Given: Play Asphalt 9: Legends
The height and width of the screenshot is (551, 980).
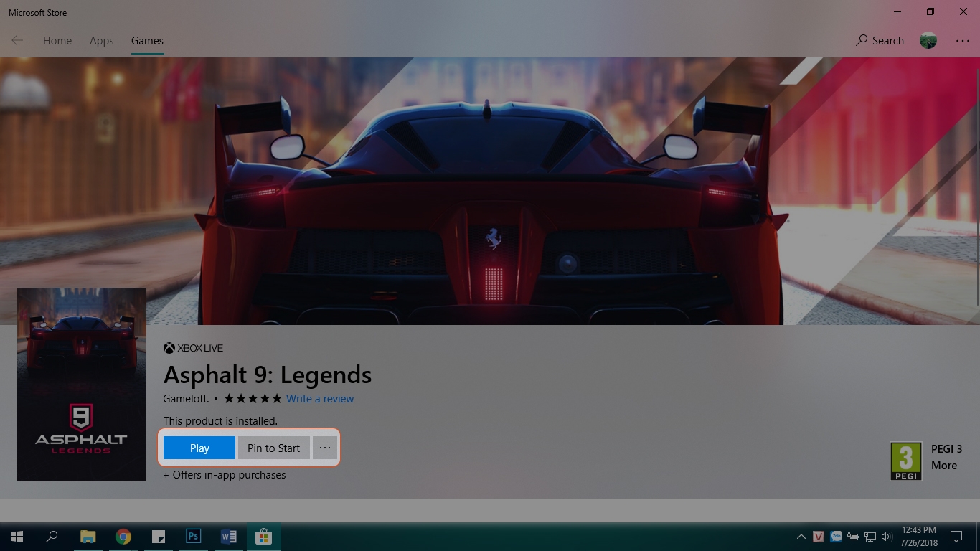Looking at the screenshot, I should (199, 448).
